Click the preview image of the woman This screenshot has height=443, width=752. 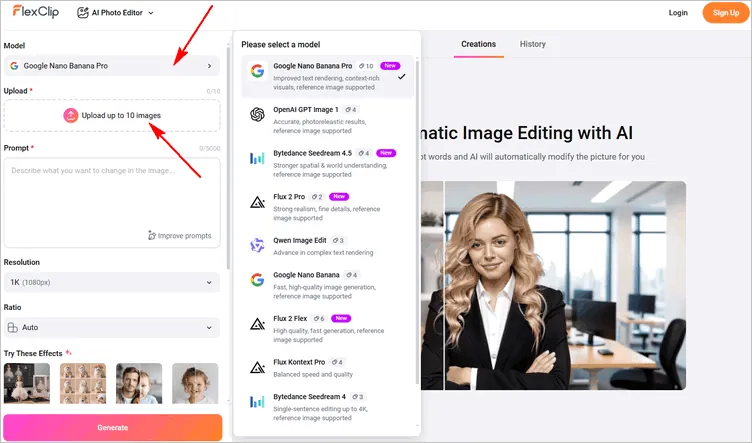click(x=553, y=285)
